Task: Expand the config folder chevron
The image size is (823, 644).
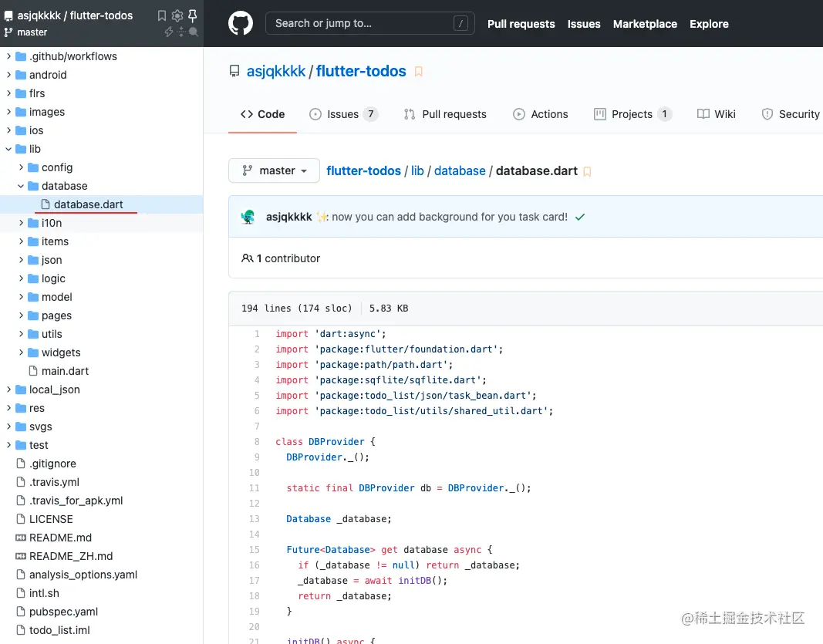Action: tap(21, 167)
